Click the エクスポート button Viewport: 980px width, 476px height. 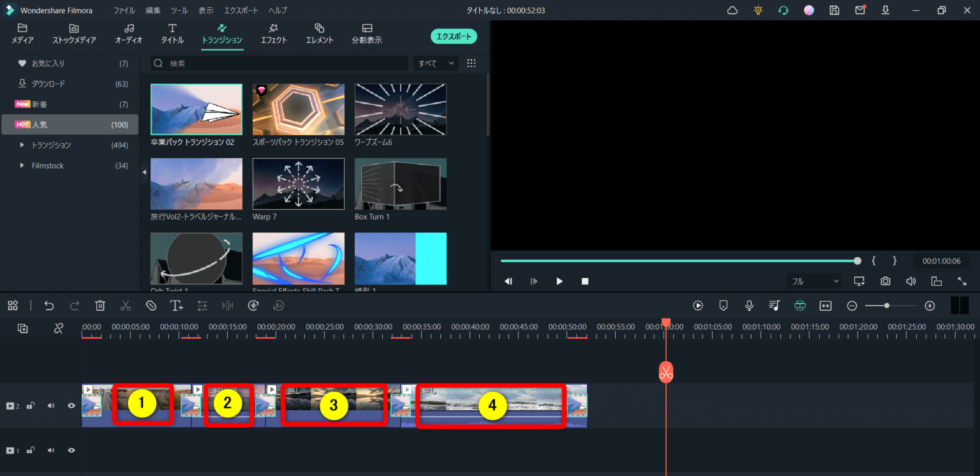coord(454,36)
